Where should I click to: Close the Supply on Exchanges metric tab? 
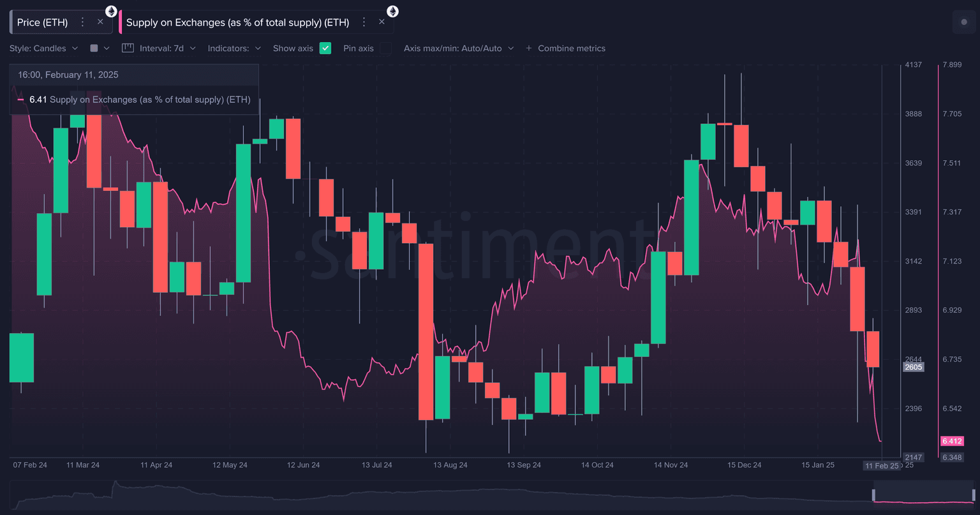click(382, 22)
